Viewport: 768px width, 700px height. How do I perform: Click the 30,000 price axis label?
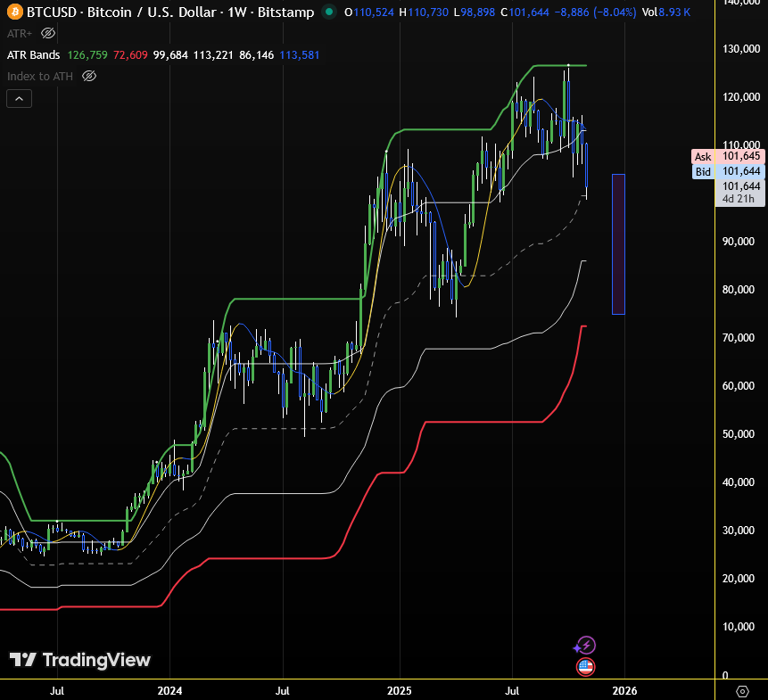(739, 531)
